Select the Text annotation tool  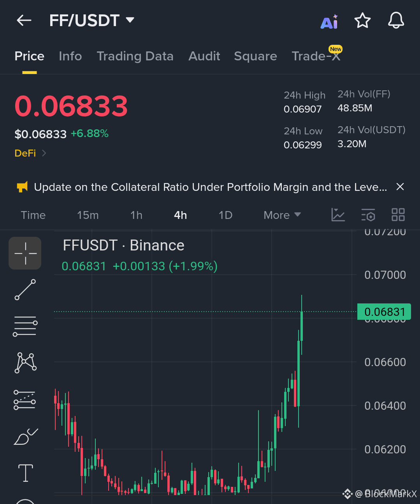pos(26,473)
